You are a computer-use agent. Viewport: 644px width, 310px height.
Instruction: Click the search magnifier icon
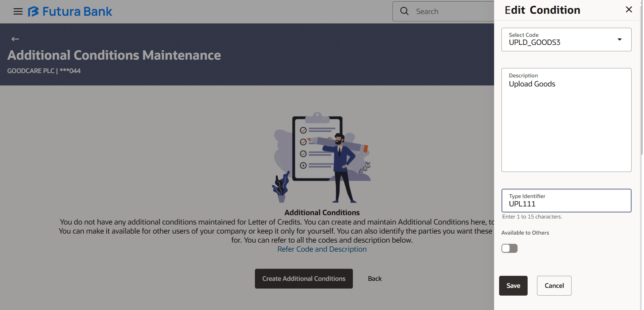tap(404, 11)
